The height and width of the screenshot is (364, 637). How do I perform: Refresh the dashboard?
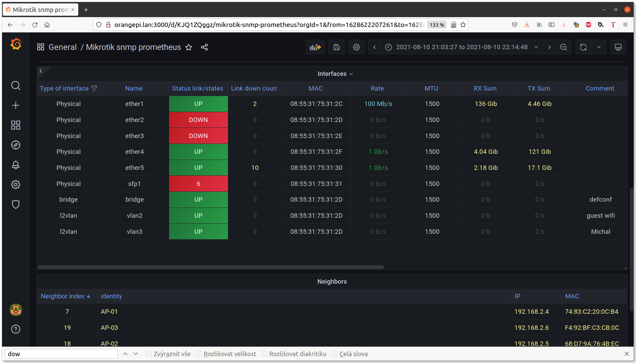point(583,47)
